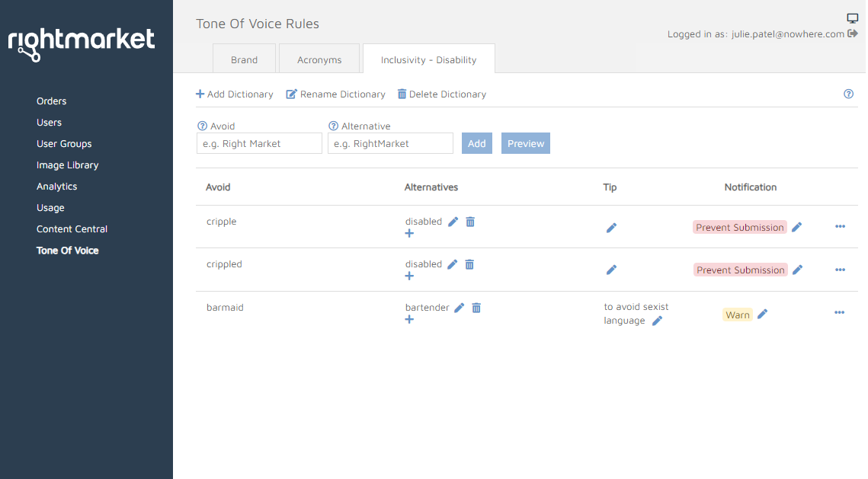This screenshot has height=479, width=868.
Task: Go to Content Central in the sidebar
Action: point(72,229)
